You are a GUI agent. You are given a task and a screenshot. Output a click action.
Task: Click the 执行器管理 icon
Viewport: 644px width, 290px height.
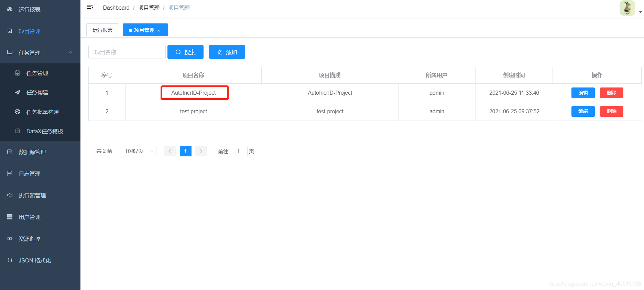[10, 195]
